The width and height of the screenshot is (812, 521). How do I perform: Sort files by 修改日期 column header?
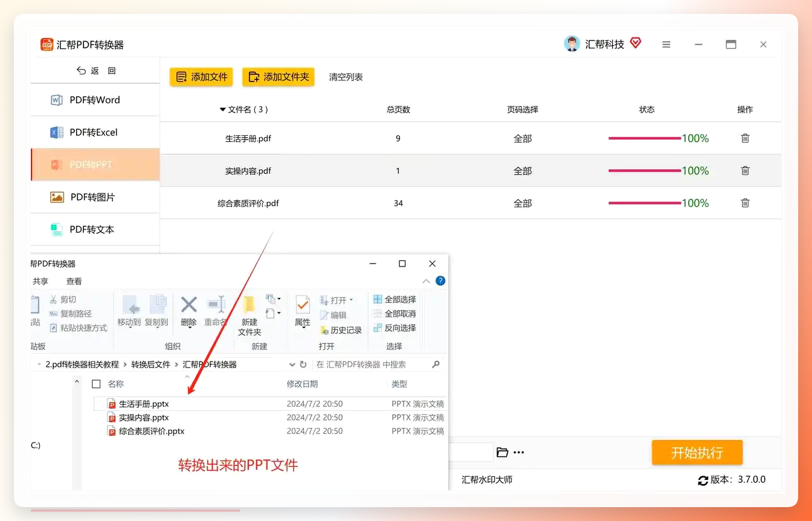[x=302, y=384]
